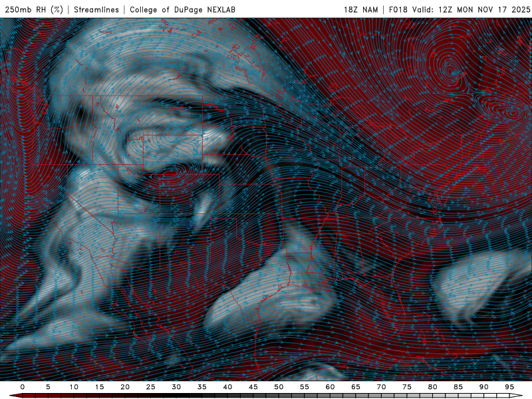Click the 0 value on the color scale
532x399 pixels.
[x=23, y=387]
